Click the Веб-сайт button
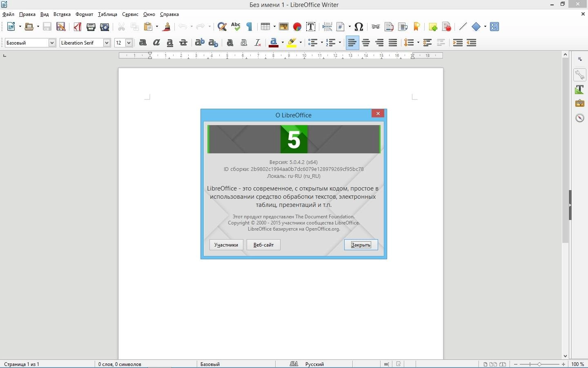Image resolution: width=588 pixels, height=368 pixels. (x=263, y=245)
